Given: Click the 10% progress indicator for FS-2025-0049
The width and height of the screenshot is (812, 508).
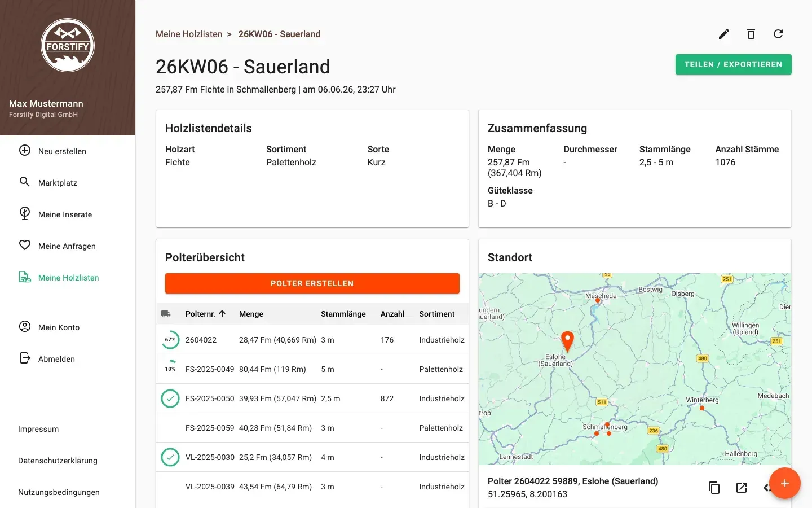Looking at the screenshot, I should tap(170, 369).
